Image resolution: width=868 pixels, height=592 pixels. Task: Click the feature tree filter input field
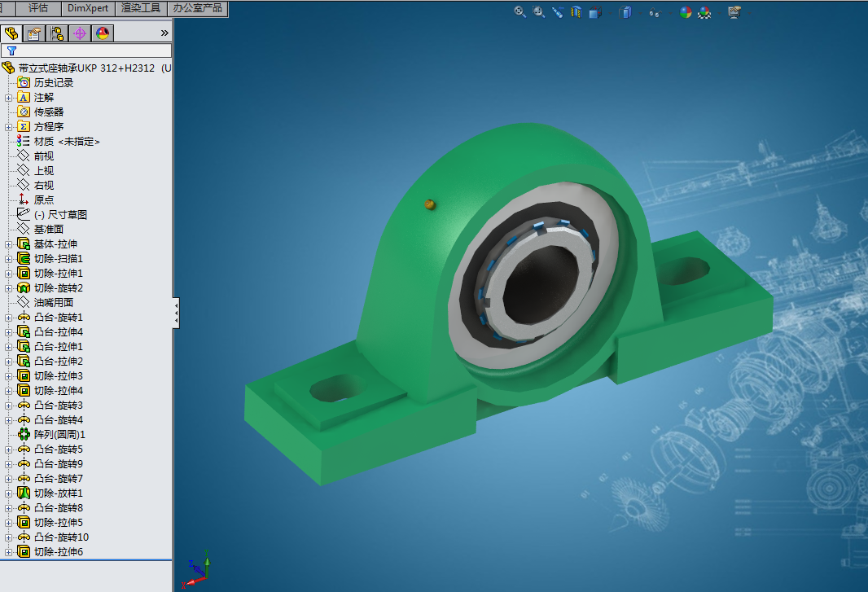point(86,50)
